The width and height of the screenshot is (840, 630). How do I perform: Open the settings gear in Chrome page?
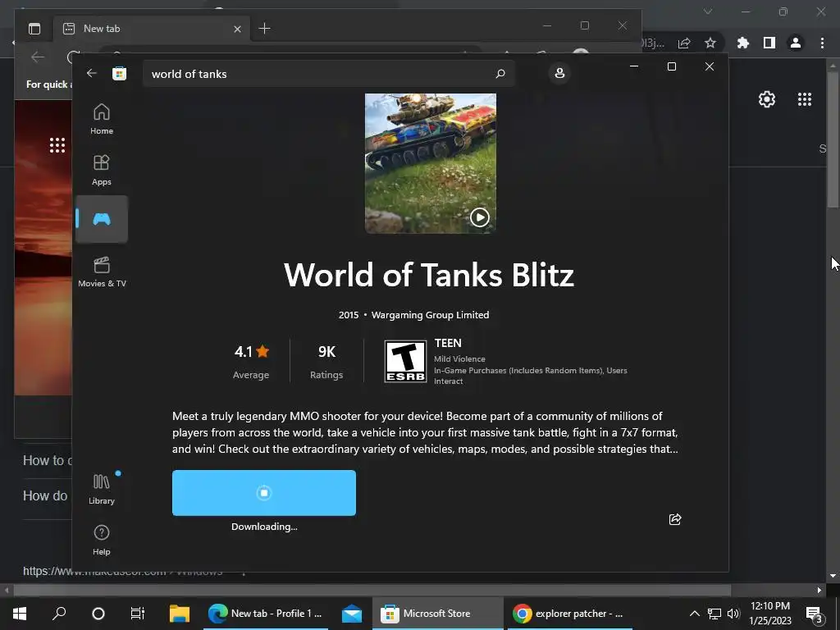pos(767,99)
